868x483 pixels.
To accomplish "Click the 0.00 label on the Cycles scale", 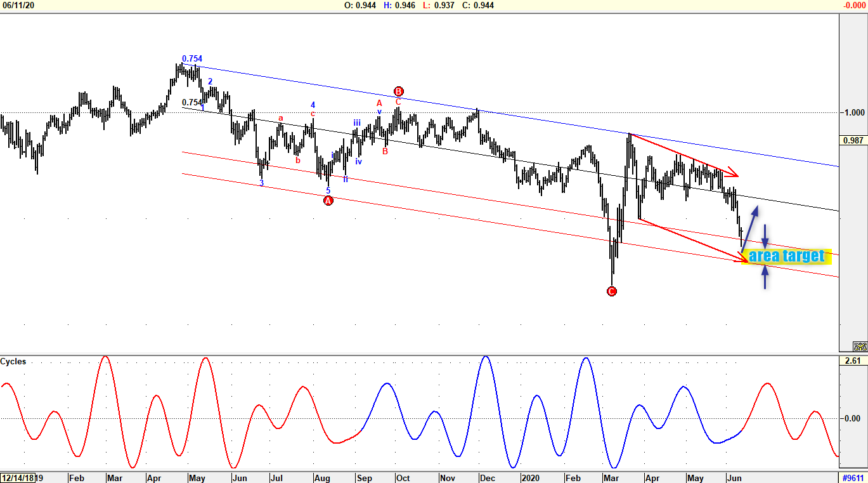I will pos(853,418).
